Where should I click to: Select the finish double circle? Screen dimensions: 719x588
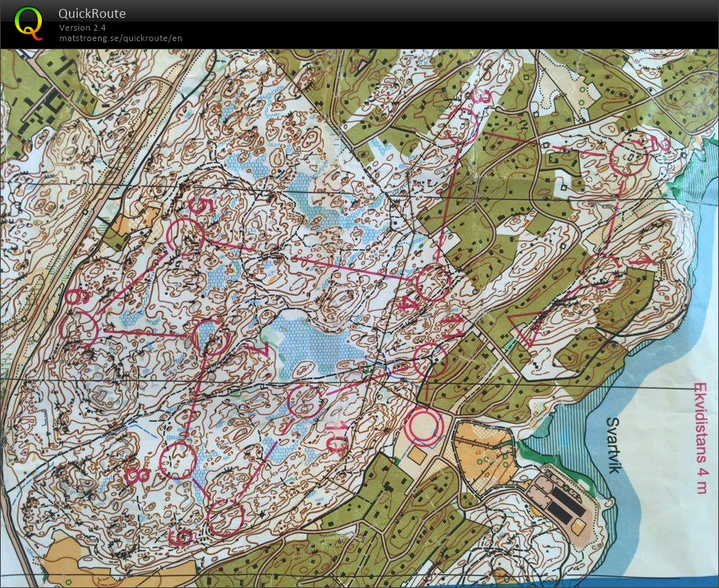423,427
